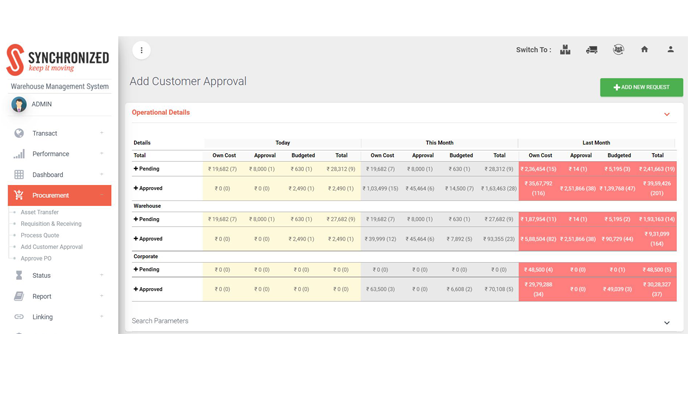Image resolution: width=689 pixels, height=411 pixels.
Task: Select Warehouse Pending Last Month ₹1,87,954 (11)
Action: (539, 219)
